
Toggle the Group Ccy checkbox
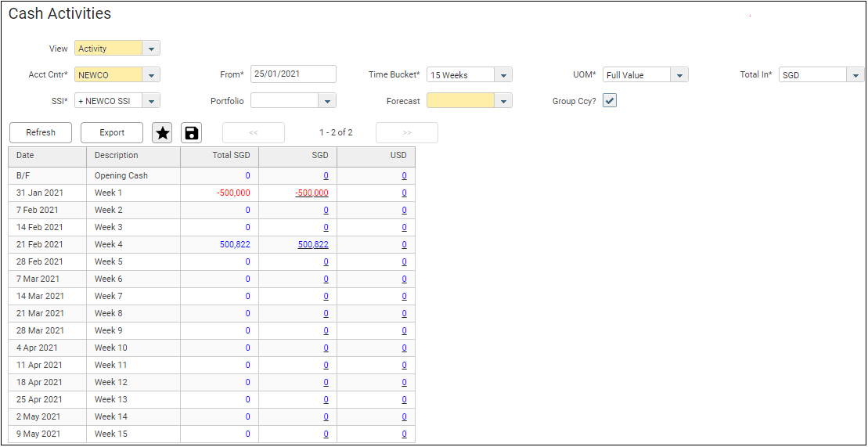tap(610, 101)
